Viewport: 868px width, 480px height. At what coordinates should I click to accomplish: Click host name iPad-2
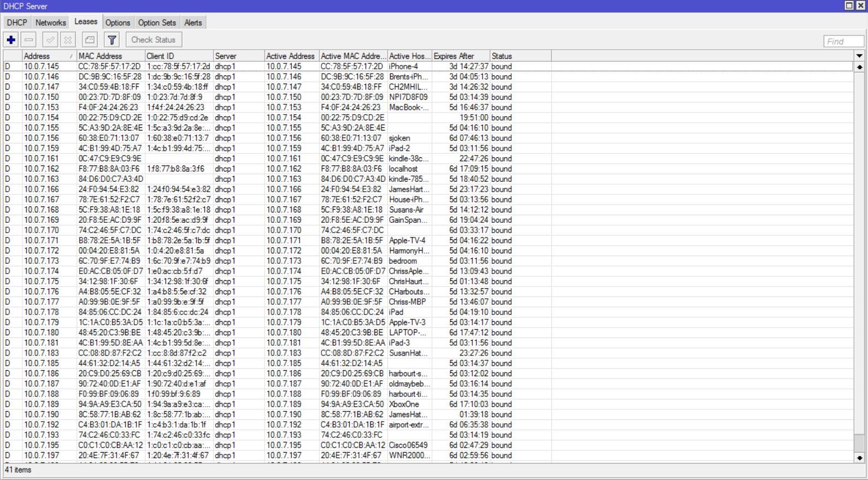pos(399,149)
